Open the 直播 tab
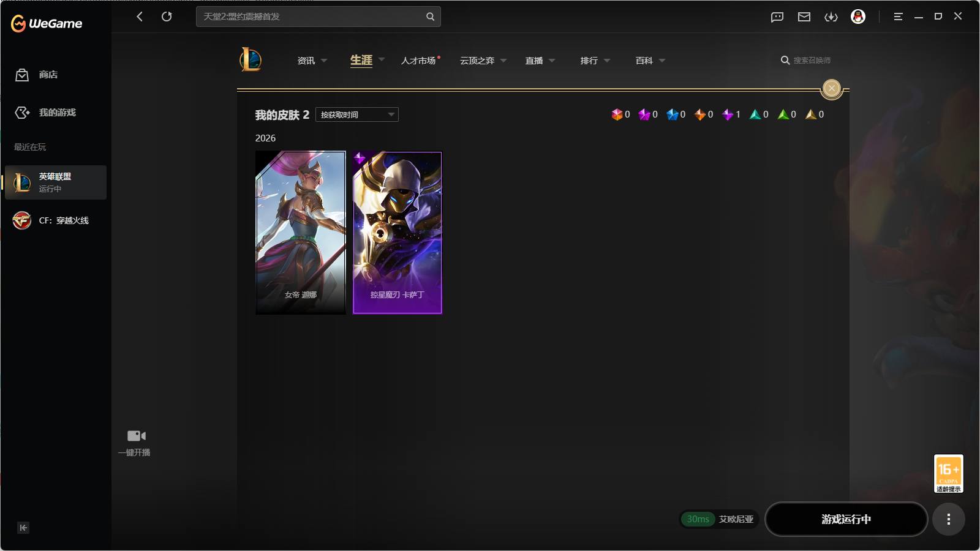This screenshot has width=980, height=551. (534, 61)
